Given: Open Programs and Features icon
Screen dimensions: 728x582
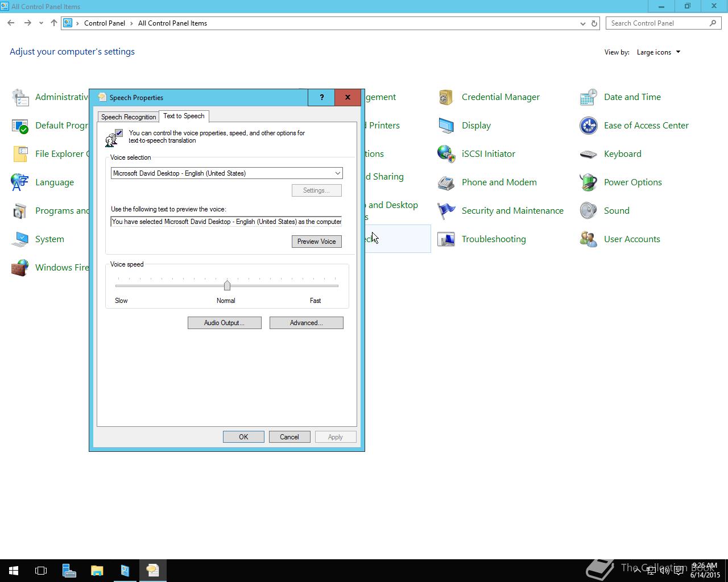Looking at the screenshot, I should pyautogui.click(x=20, y=211).
